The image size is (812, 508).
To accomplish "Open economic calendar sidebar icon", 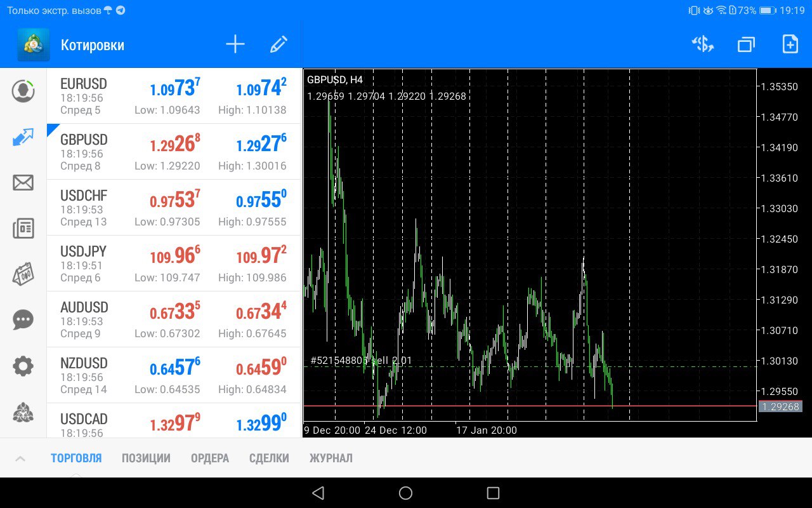I will 23,274.
